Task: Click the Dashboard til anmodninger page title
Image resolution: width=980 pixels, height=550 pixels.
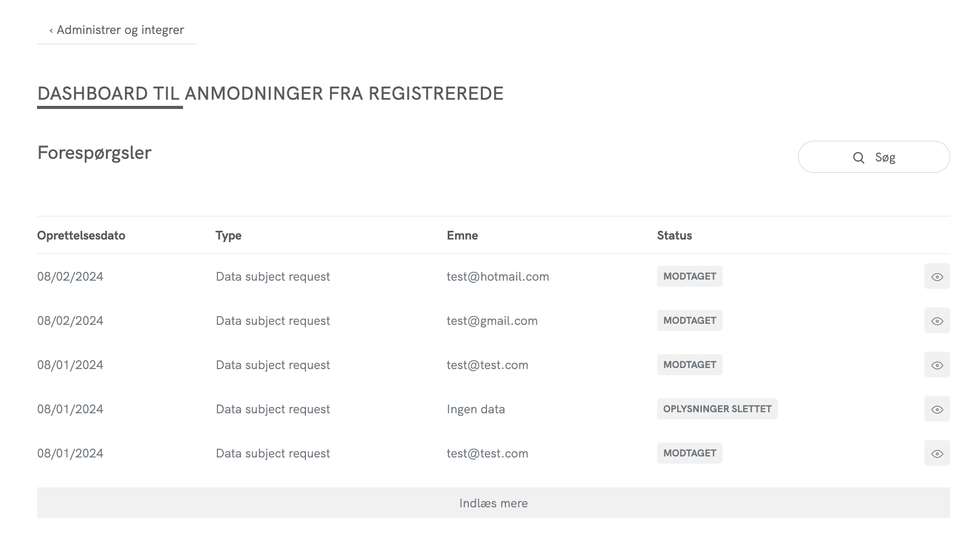Action: [270, 94]
